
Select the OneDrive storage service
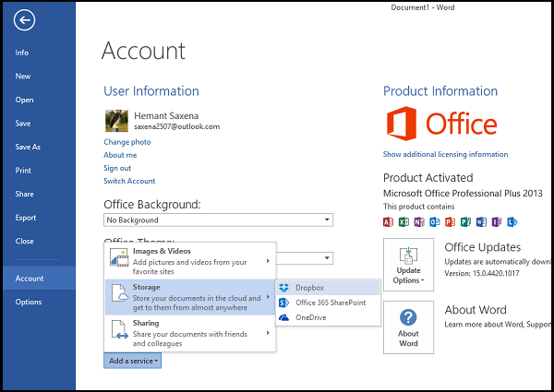[328, 317]
